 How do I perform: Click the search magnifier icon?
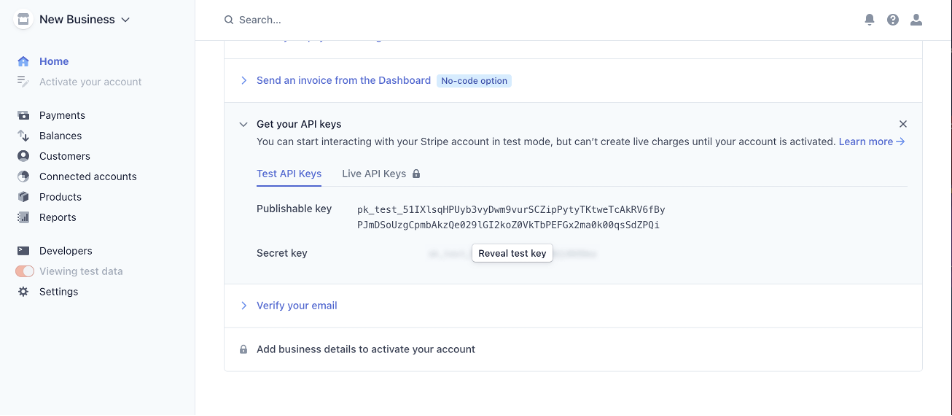[x=229, y=20]
